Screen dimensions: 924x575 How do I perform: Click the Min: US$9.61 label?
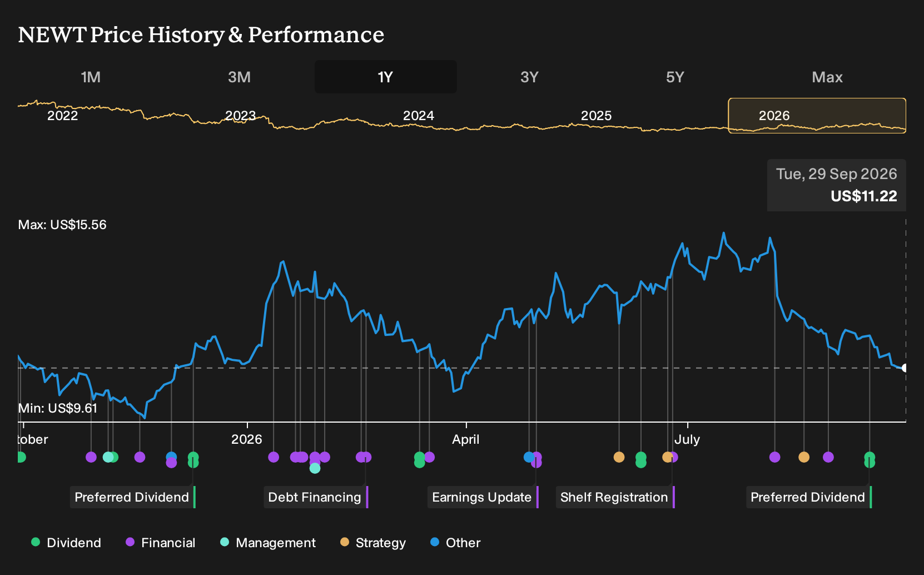(58, 408)
